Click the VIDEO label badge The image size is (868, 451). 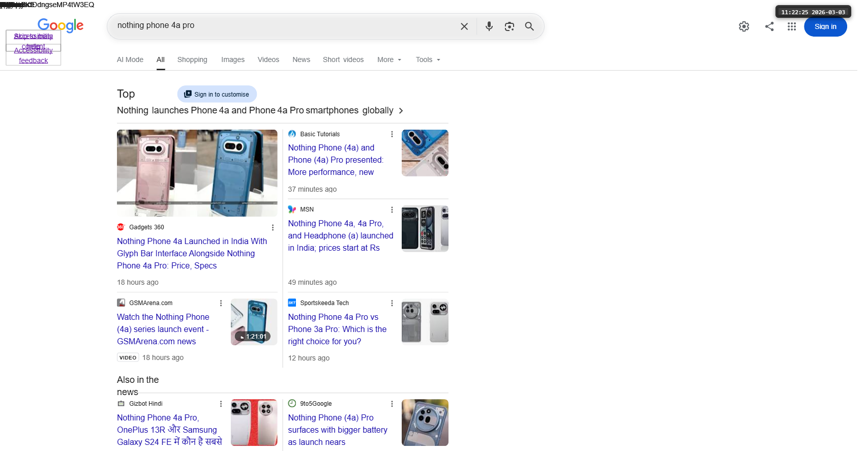point(128,358)
